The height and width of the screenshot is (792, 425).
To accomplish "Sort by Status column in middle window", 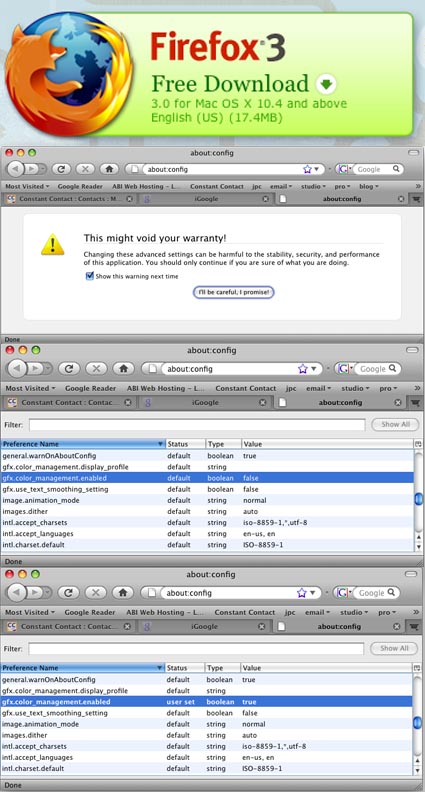I will pyautogui.click(x=185, y=444).
